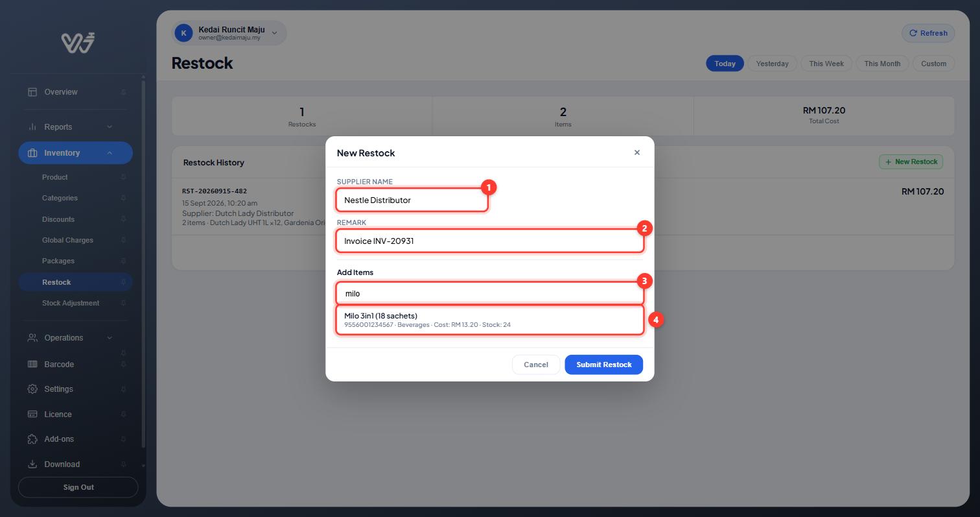
Task: Click the Download arrow icon in sidebar
Action: (x=32, y=464)
